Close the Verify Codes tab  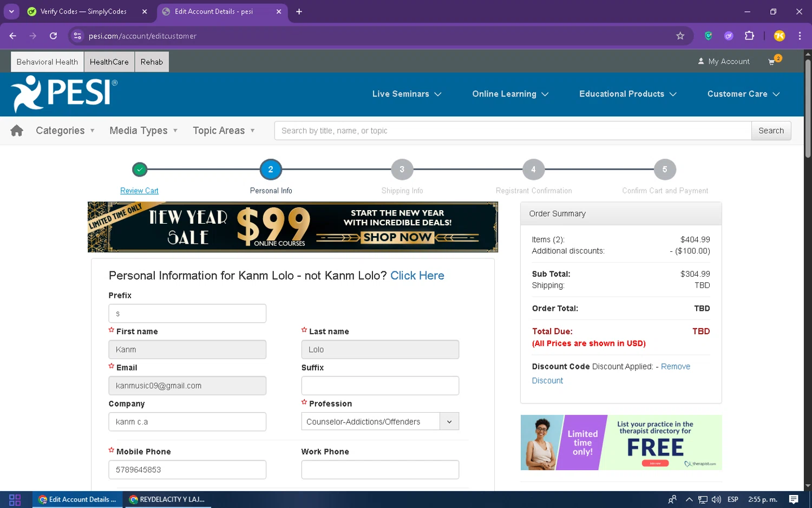coord(145,11)
